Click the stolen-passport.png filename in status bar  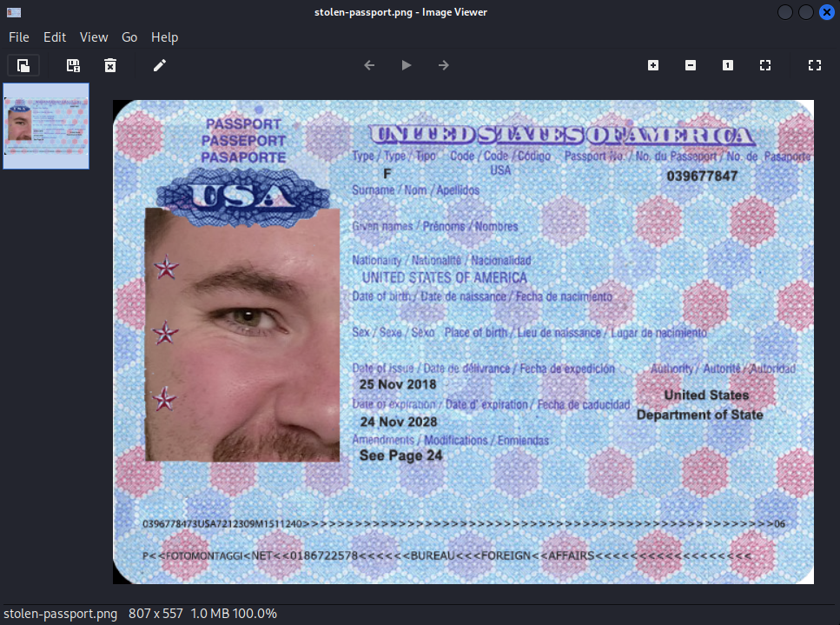[61, 614]
